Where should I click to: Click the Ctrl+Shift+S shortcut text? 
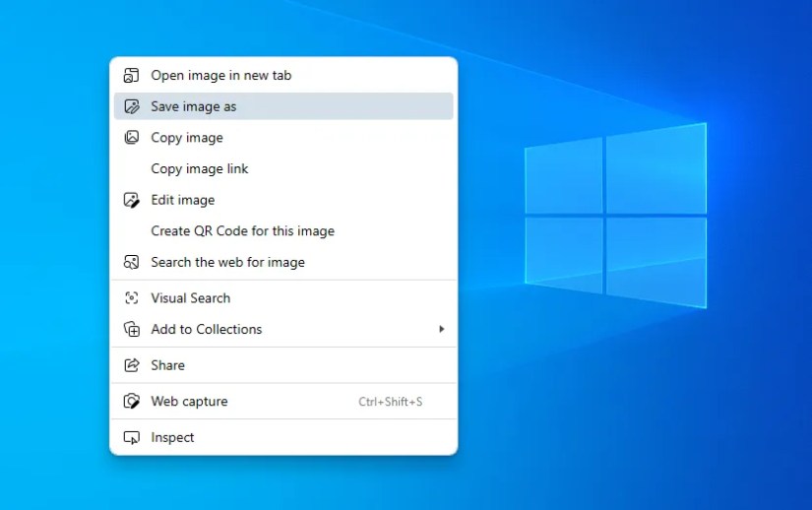point(391,402)
